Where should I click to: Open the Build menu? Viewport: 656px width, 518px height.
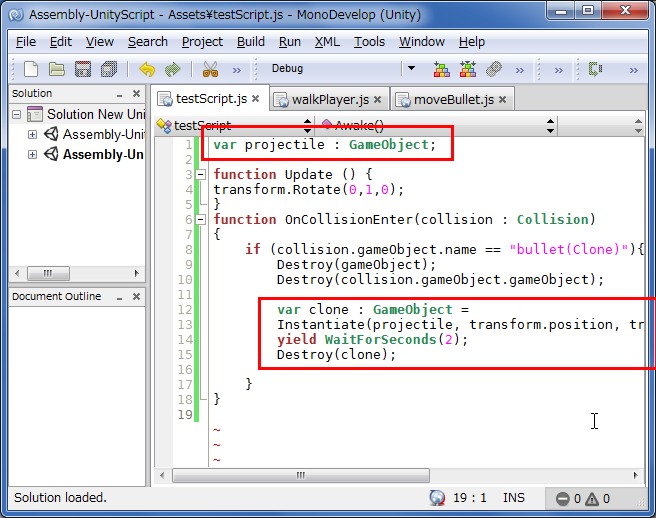(251, 42)
